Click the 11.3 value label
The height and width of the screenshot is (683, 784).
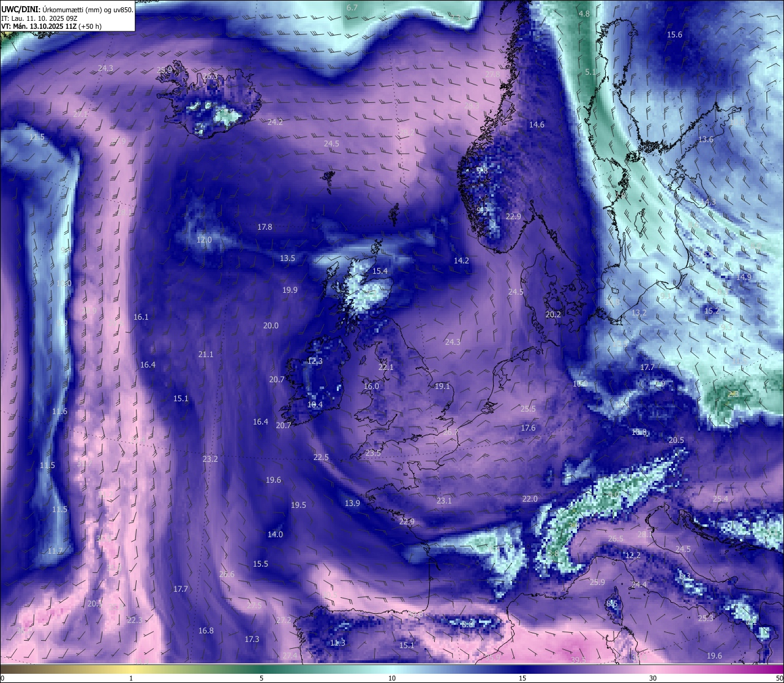click(x=337, y=643)
